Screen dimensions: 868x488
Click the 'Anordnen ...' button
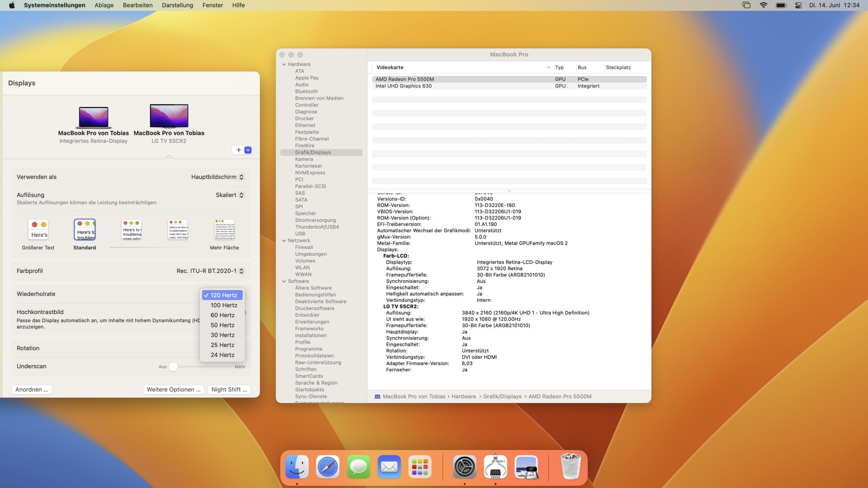click(32, 390)
